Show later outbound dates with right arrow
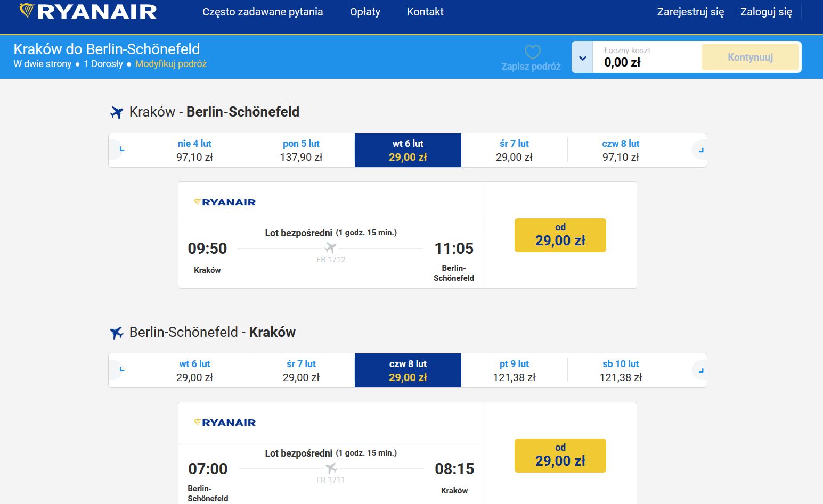The height and width of the screenshot is (504, 823). 699,150
